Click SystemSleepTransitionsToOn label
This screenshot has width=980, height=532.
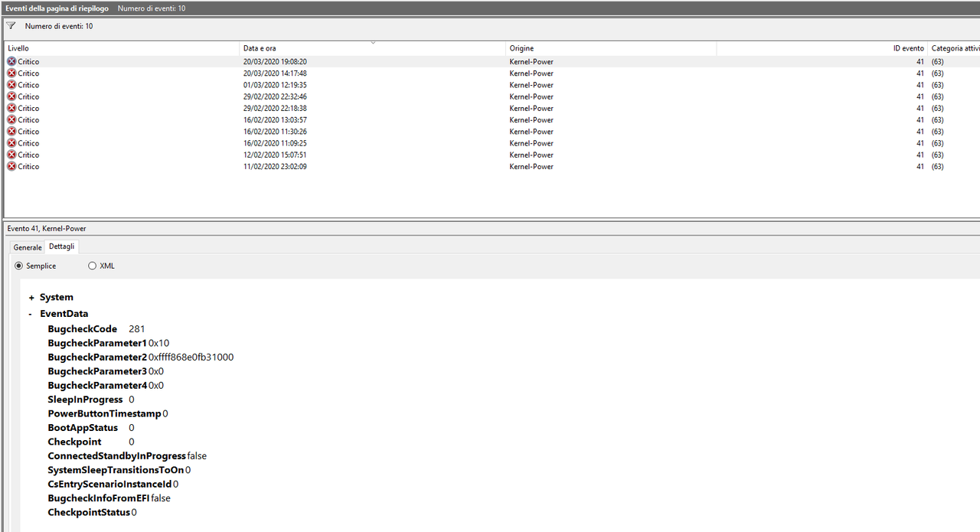[x=116, y=470]
